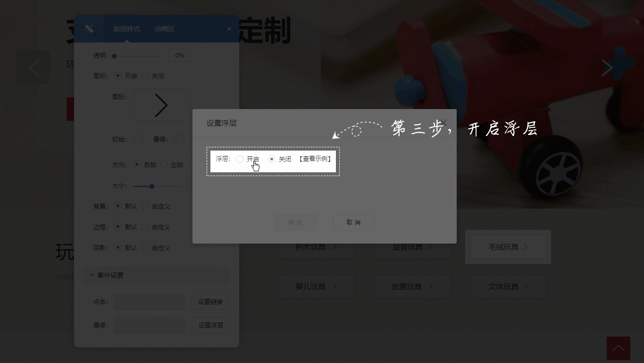Image resolution: width=644 pixels, height=363 pixels.
Task: Go to next banner slide arrow
Action: [607, 68]
